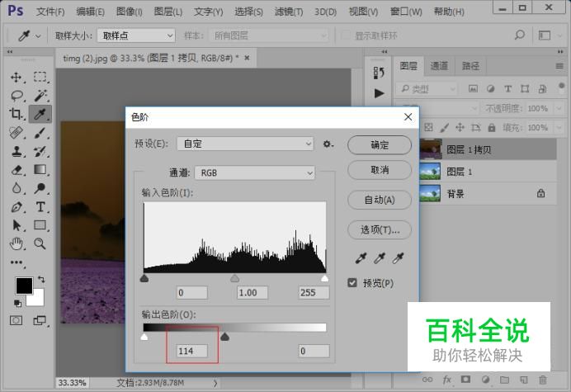Open the 窗口(W) menu
The width and height of the screenshot is (571, 392).
tap(406, 12)
